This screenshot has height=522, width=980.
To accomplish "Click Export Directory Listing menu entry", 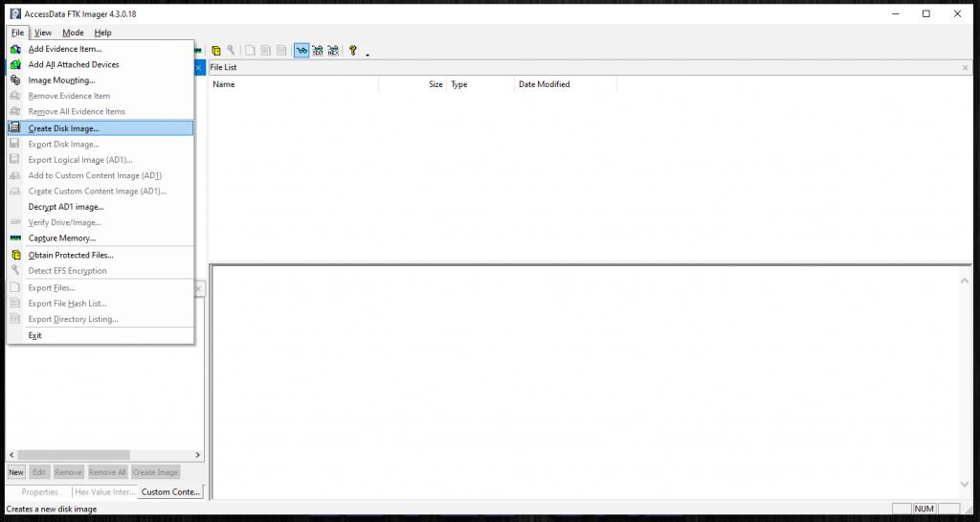I will click(100, 319).
